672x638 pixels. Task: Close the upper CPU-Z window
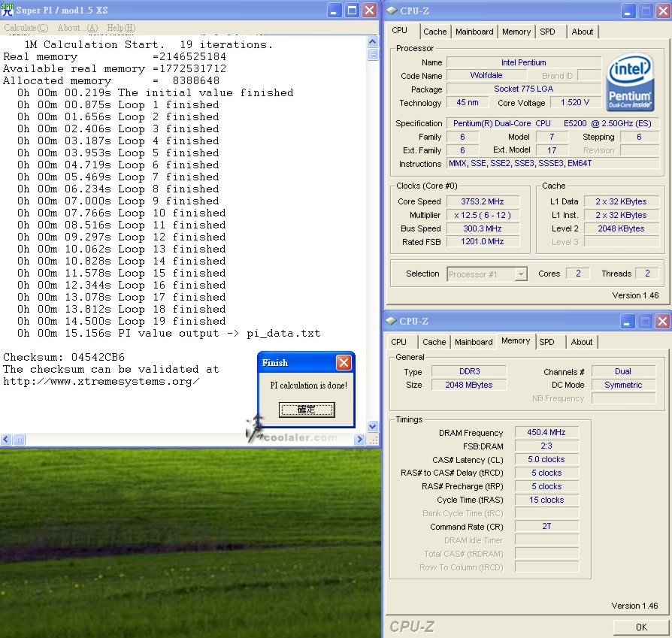(664, 11)
